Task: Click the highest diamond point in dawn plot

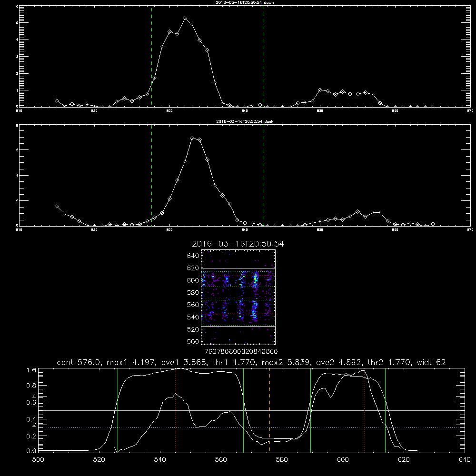Action: (x=185, y=19)
